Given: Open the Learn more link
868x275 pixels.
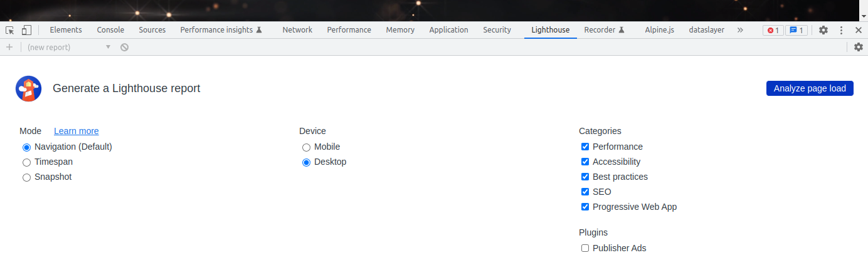Looking at the screenshot, I should click(x=77, y=131).
